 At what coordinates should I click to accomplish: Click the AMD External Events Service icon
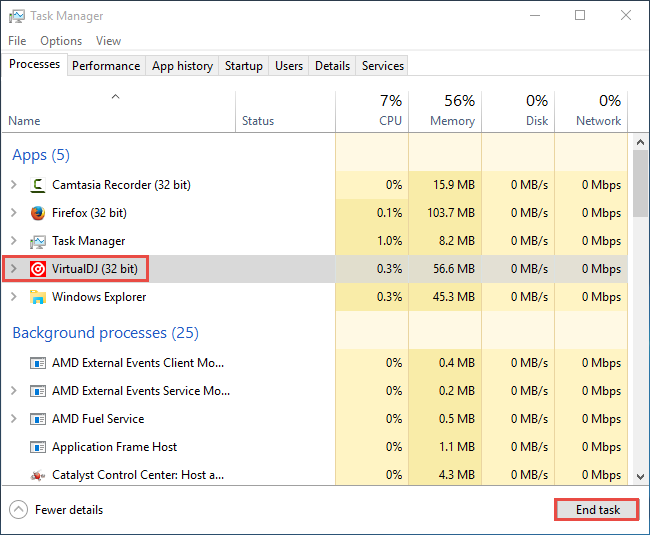[x=38, y=391]
